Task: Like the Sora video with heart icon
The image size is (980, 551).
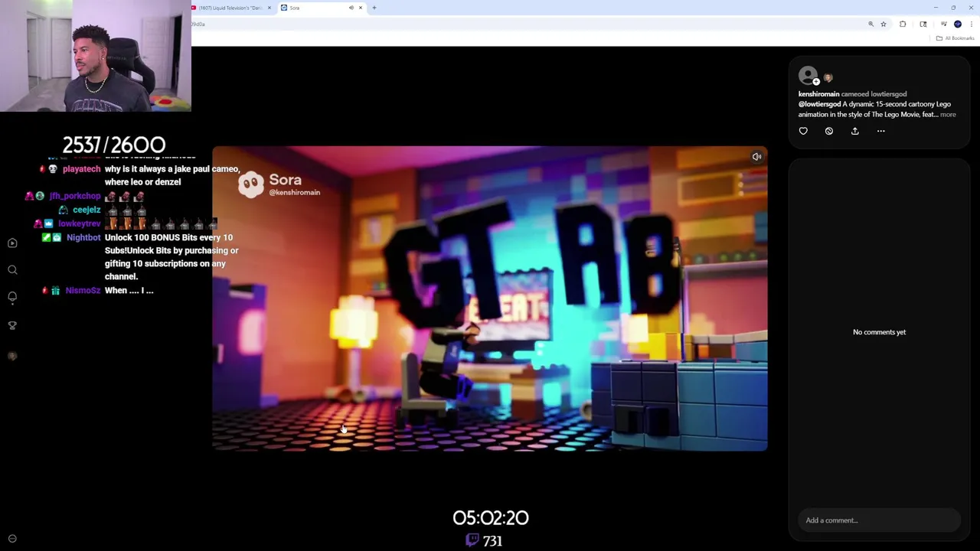Action: 803,131
